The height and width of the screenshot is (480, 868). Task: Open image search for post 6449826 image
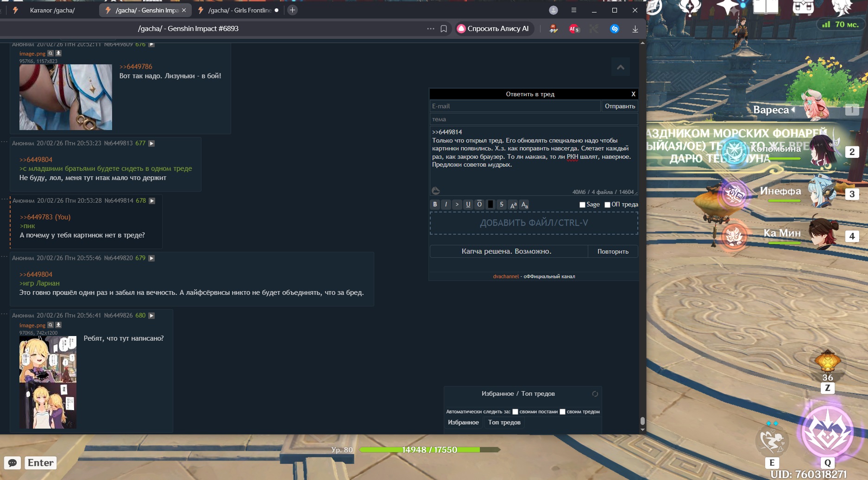50,325
